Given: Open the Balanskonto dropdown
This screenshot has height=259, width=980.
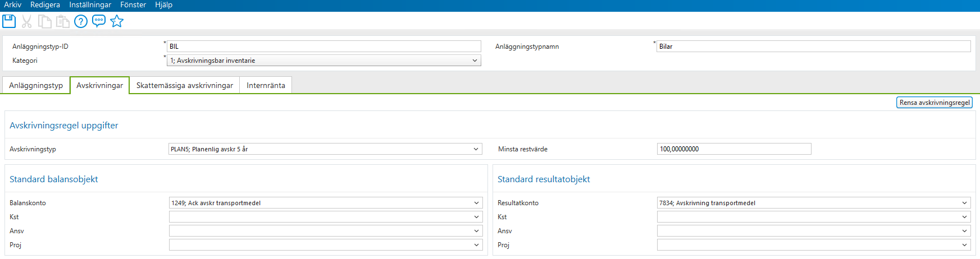Looking at the screenshot, I should pos(325,203).
